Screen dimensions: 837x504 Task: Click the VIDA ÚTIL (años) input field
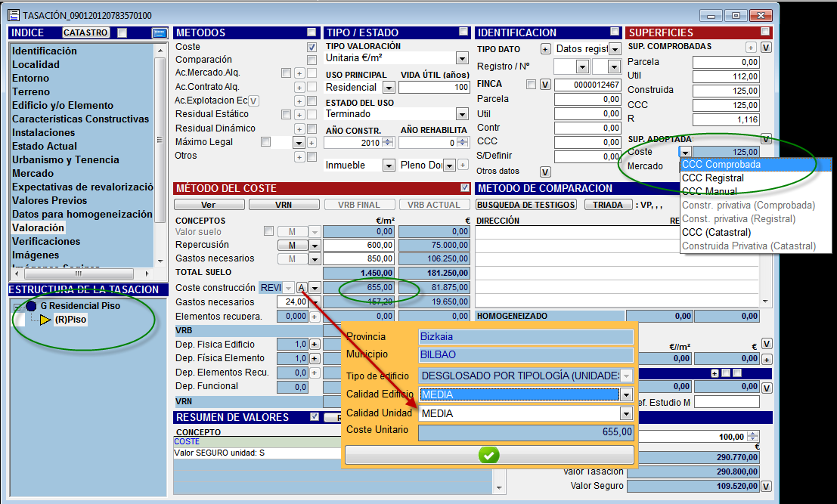pos(434,88)
